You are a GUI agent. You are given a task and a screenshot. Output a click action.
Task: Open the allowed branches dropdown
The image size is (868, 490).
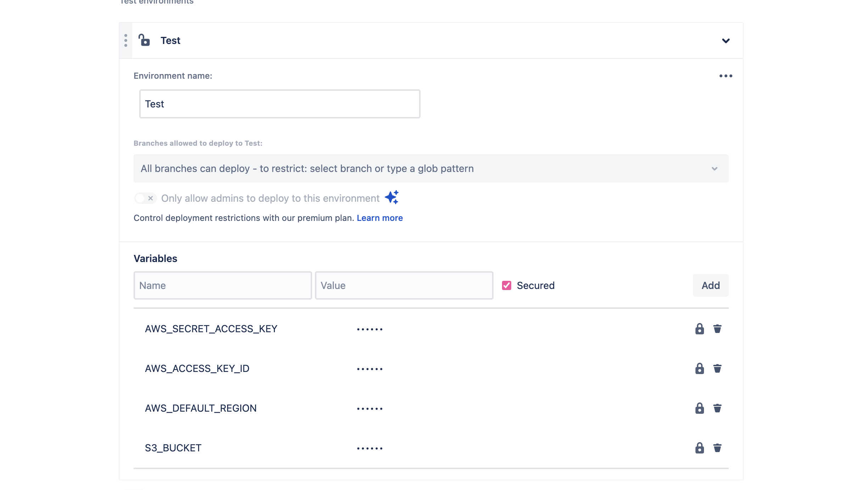coord(431,168)
